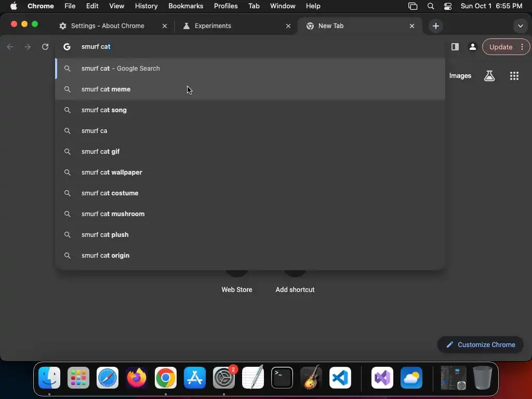This screenshot has height=399, width=532.
Task: Reload the page with refresh icon
Action: coord(45,47)
